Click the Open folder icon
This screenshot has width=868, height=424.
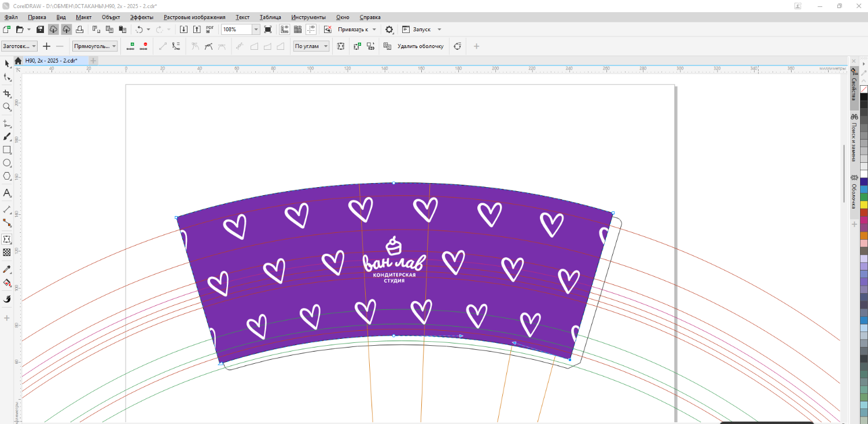tap(20, 29)
